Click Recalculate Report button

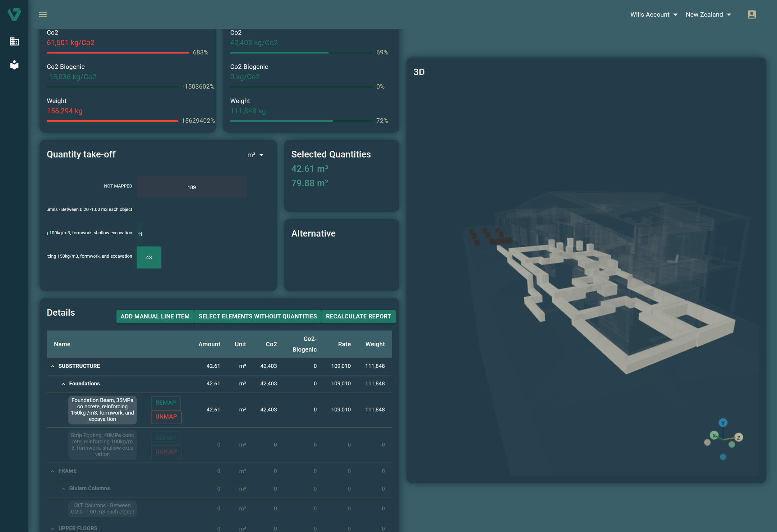[x=358, y=316]
